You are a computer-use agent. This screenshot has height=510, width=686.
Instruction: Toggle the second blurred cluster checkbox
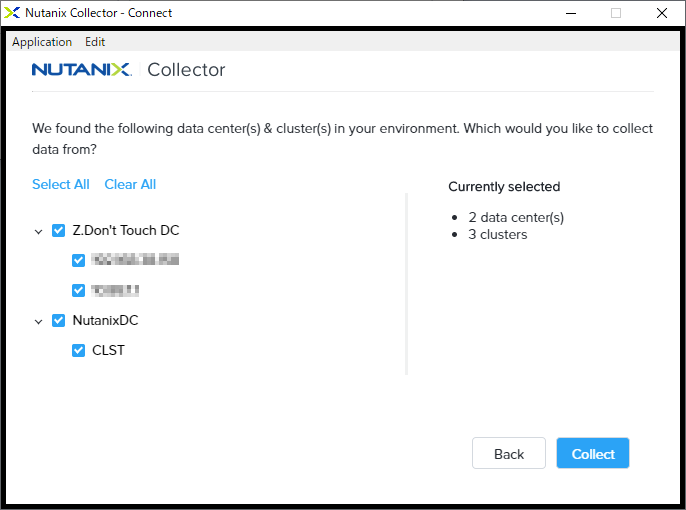point(78,290)
